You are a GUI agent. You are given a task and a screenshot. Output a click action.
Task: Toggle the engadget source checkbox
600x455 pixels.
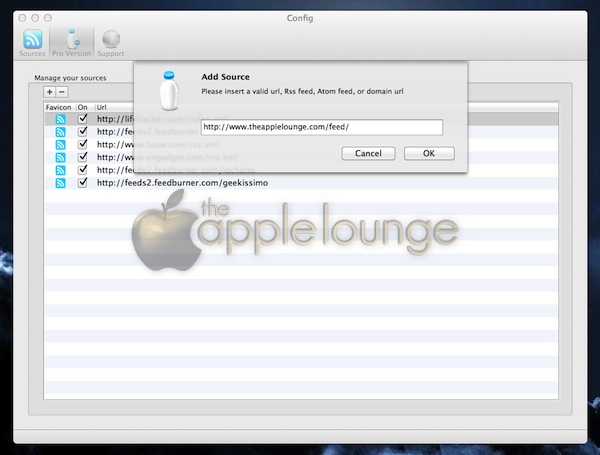click(x=82, y=157)
